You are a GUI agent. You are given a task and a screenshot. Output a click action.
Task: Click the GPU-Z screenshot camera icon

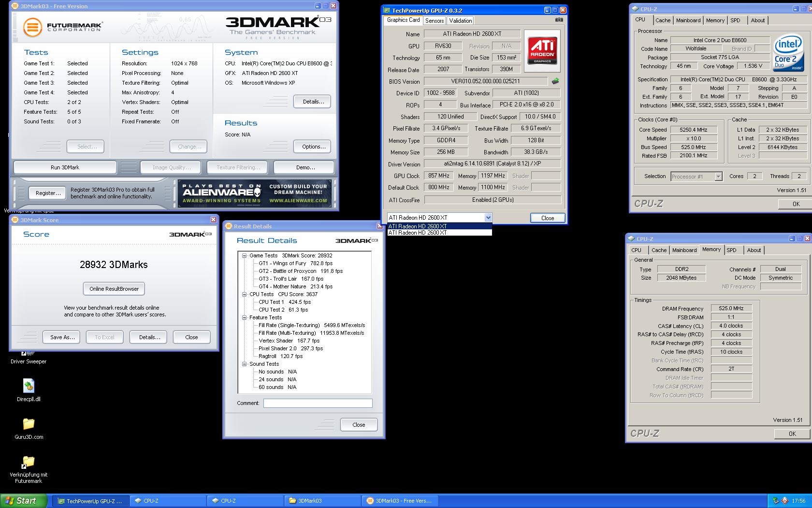(559, 20)
